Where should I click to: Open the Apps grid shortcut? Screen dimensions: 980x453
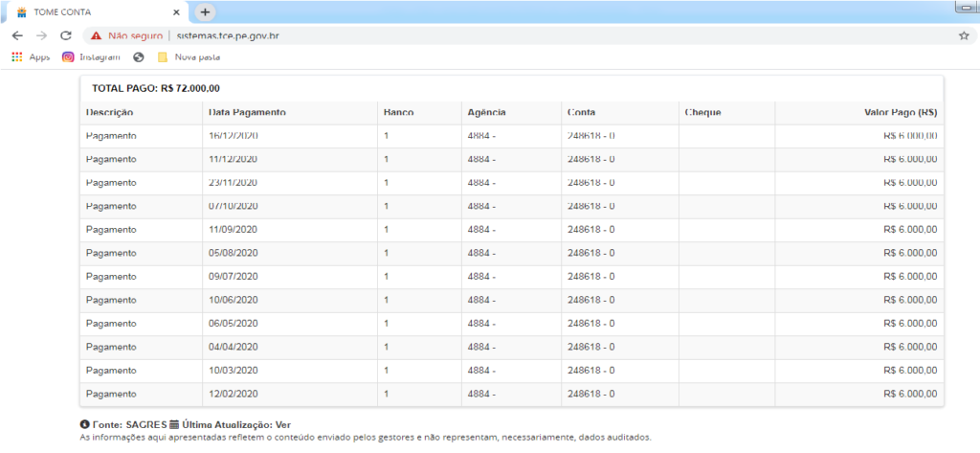31,57
